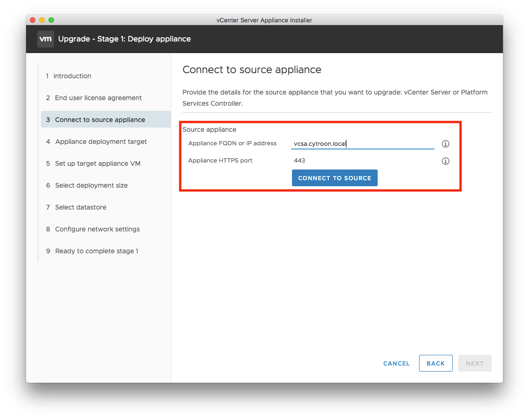Select step 8 Configure network settings
Image resolution: width=529 pixels, height=420 pixels.
(x=93, y=230)
